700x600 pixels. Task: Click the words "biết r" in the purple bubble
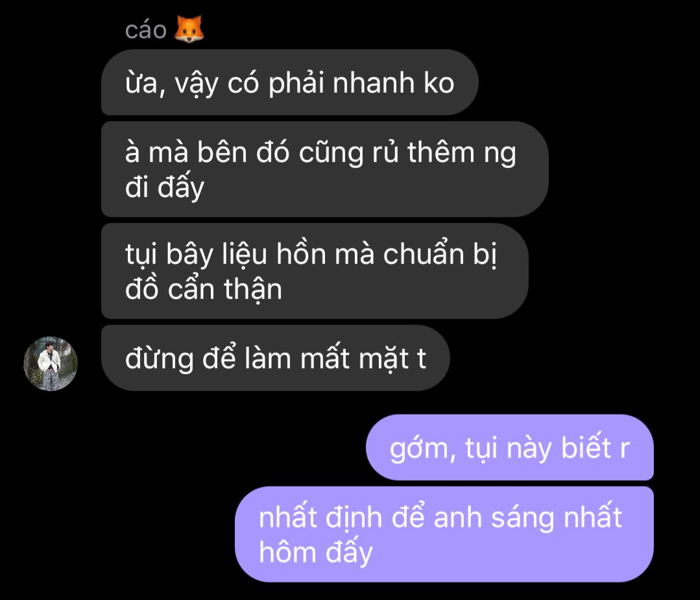tap(595, 448)
